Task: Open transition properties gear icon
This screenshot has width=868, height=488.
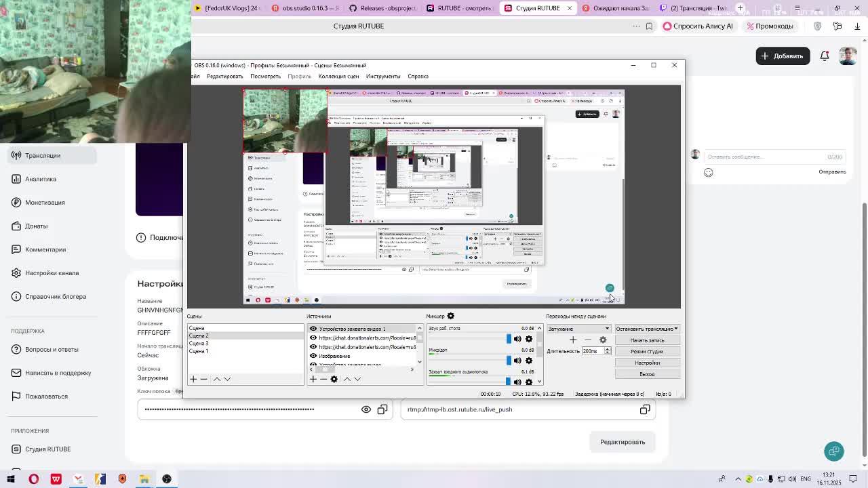Action: pos(603,340)
